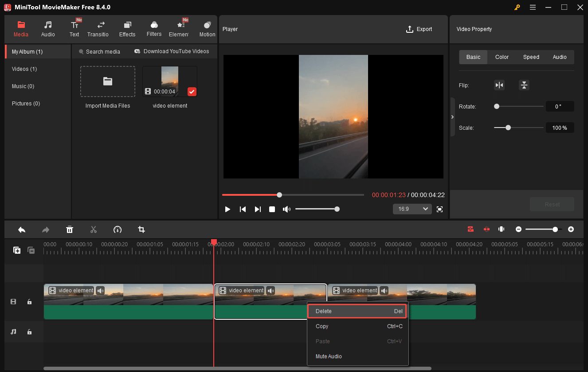Click the Export button
The image size is (588, 372).
click(419, 29)
